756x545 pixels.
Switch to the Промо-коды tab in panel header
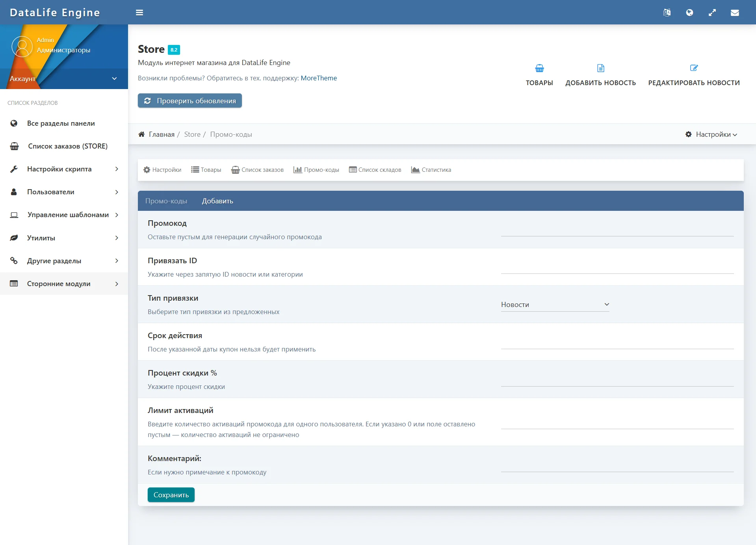[x=166, y=201]
